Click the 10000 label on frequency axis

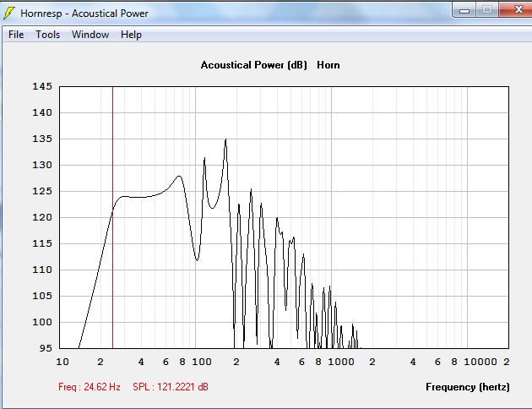tap(480, 362)
